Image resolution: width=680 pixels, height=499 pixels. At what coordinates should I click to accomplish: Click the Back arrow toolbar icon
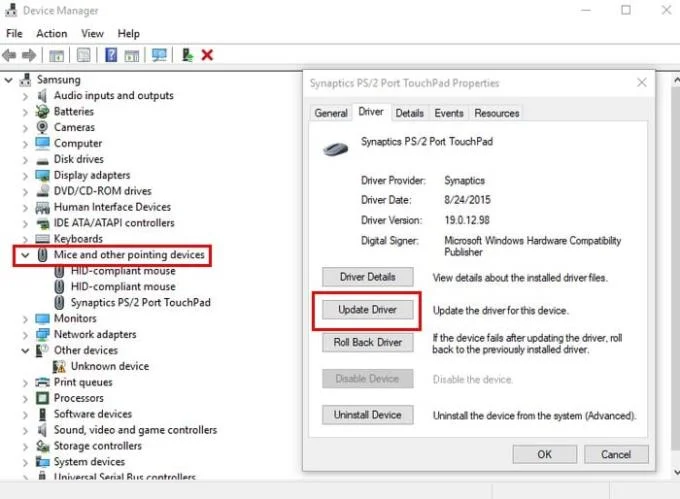pos(9,55)
